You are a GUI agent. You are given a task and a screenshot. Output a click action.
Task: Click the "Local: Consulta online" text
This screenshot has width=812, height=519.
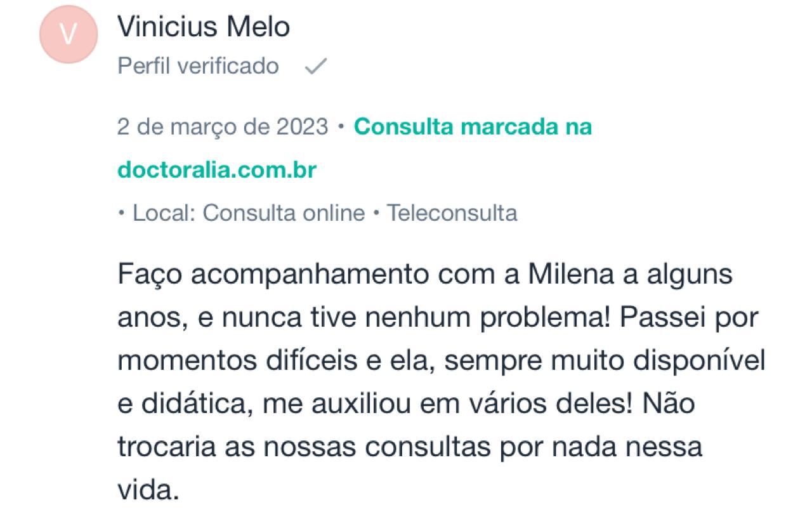249,213
